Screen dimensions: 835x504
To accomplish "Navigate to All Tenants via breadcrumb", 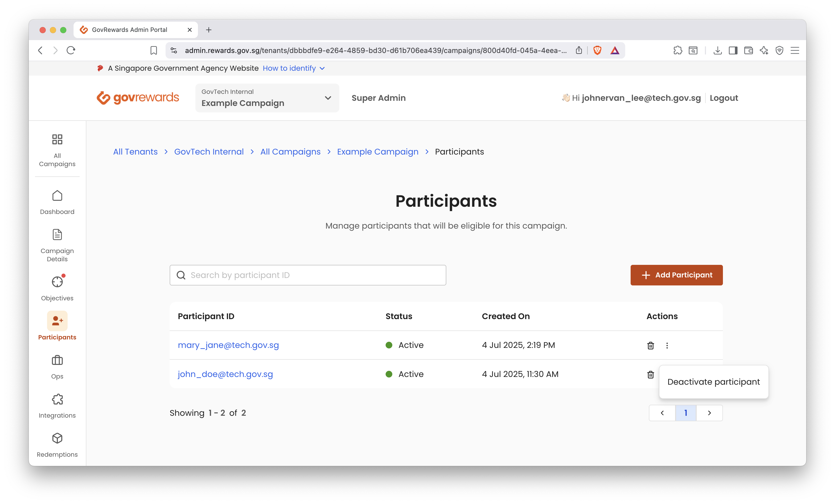I will pos(135,151).
